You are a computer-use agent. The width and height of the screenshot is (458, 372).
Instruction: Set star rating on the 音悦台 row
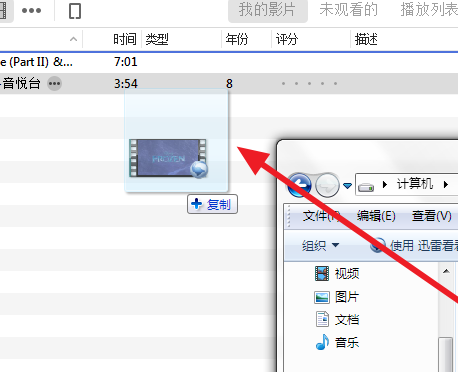tap(309, 83)
